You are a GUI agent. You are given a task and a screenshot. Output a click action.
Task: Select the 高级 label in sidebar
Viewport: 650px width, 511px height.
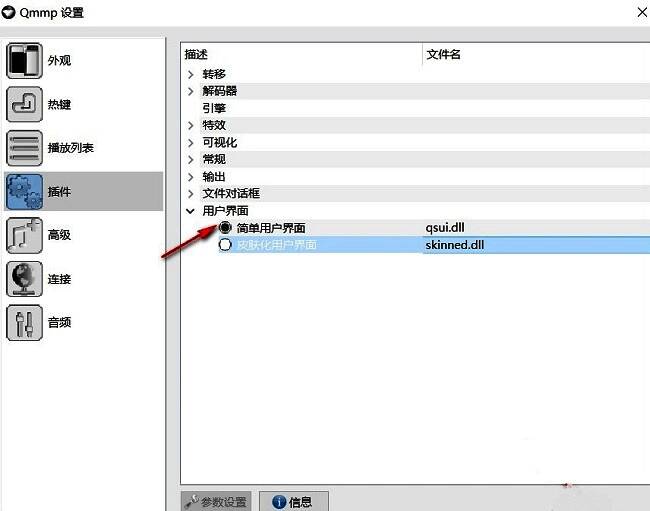point(59,235)
